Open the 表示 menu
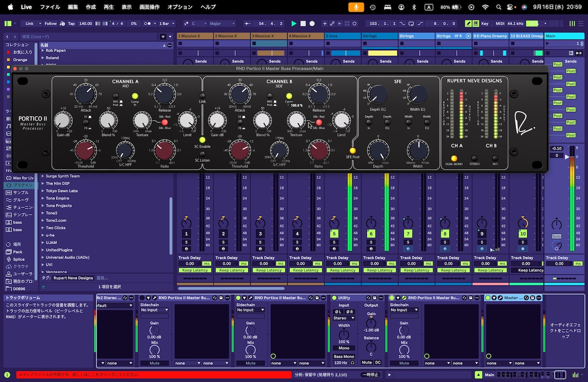Viewport: 588px width, 382px height. click(x=126, y=7)
